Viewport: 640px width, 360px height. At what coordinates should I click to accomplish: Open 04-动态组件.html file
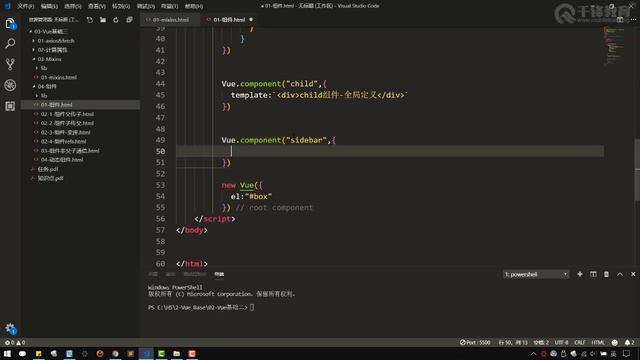pyautogui.click(x=62, y=160)
